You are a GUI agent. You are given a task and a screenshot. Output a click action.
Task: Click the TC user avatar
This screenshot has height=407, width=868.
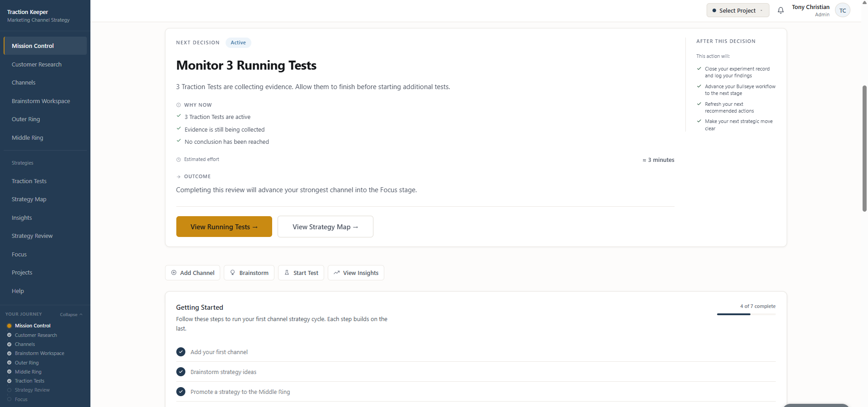click(x=843, y=10)
